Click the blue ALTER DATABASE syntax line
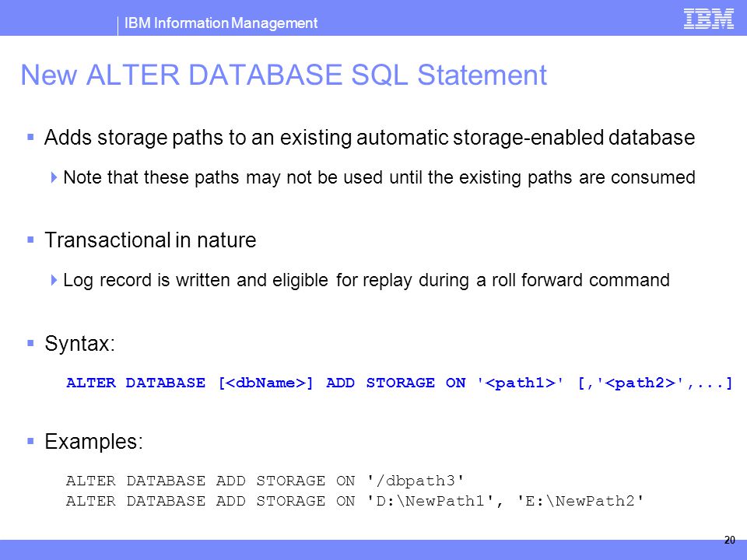This screenshot has width=747, height=560. [399, 383]
